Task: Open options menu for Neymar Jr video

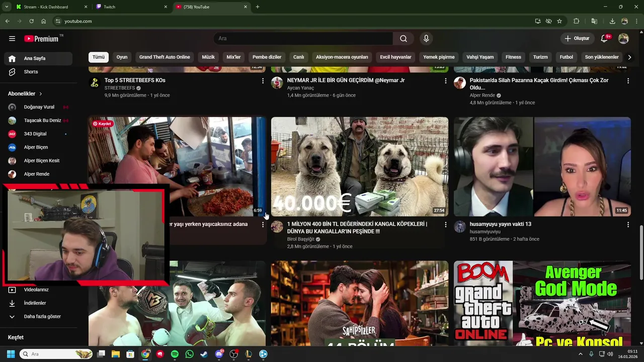Action: [445, 80]
